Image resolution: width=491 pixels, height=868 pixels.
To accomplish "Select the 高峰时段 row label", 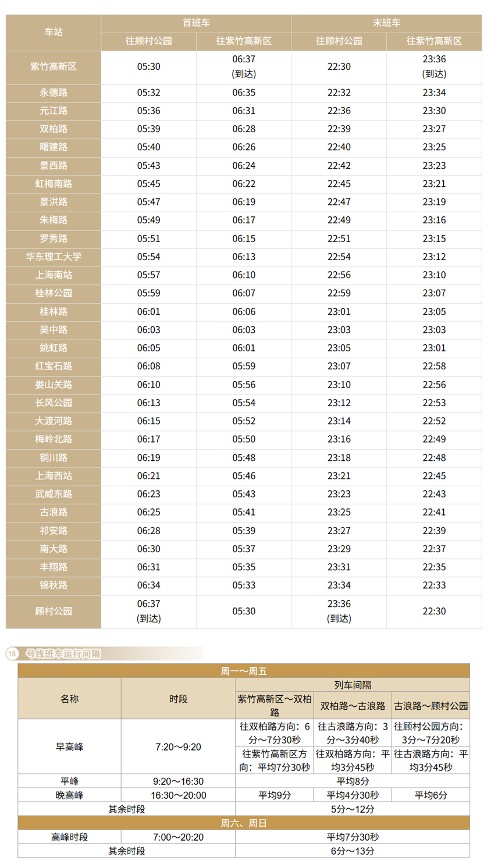I will click(x=69, y=837).
